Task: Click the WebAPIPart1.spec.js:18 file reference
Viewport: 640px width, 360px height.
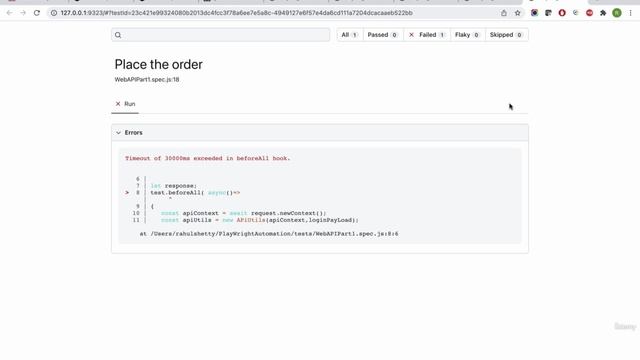Action: [147, 80]
